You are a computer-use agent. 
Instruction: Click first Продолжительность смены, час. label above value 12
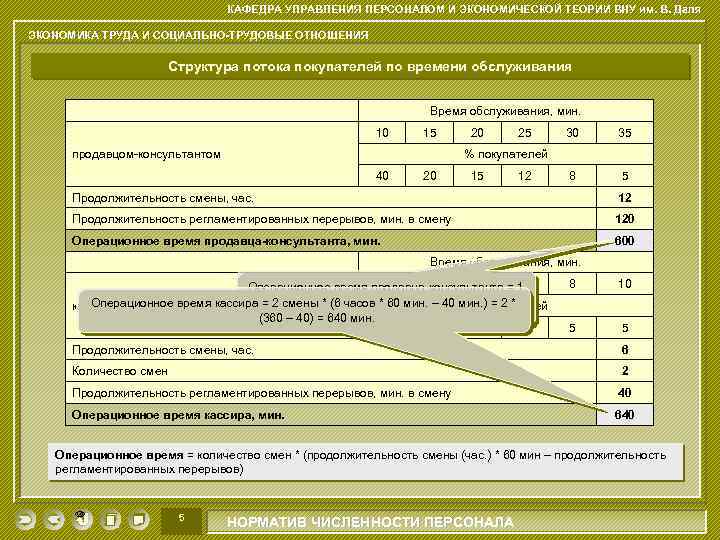[163, 198]
